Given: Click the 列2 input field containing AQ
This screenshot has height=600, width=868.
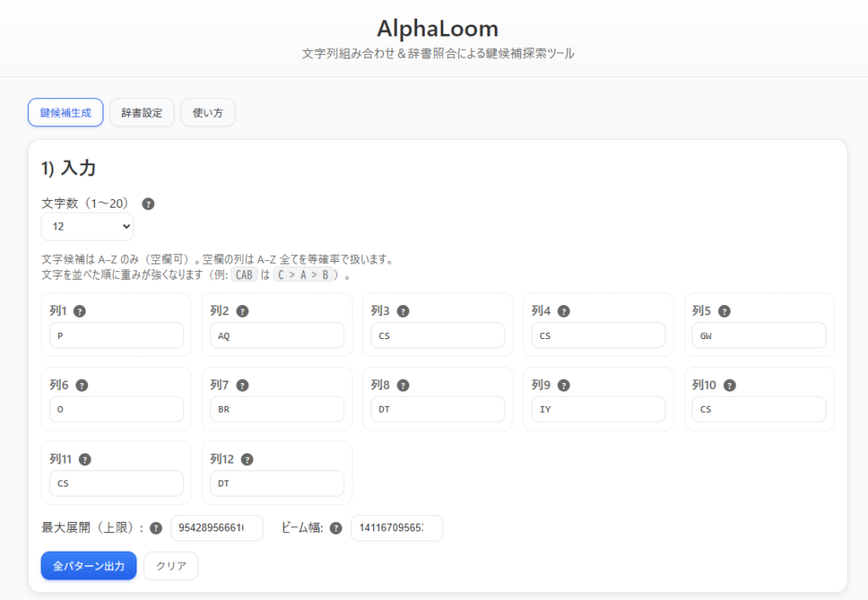Looking at the screenshot, I should [x=276, y=336].
